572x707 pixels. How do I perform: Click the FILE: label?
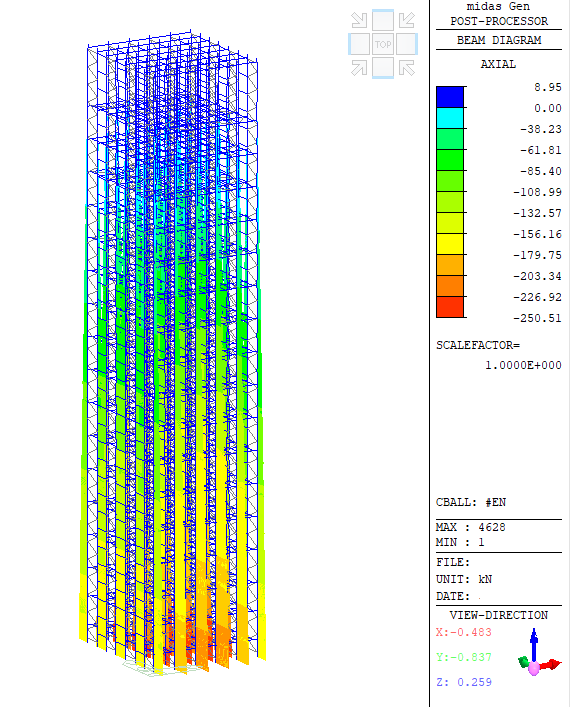pos(453,562)
